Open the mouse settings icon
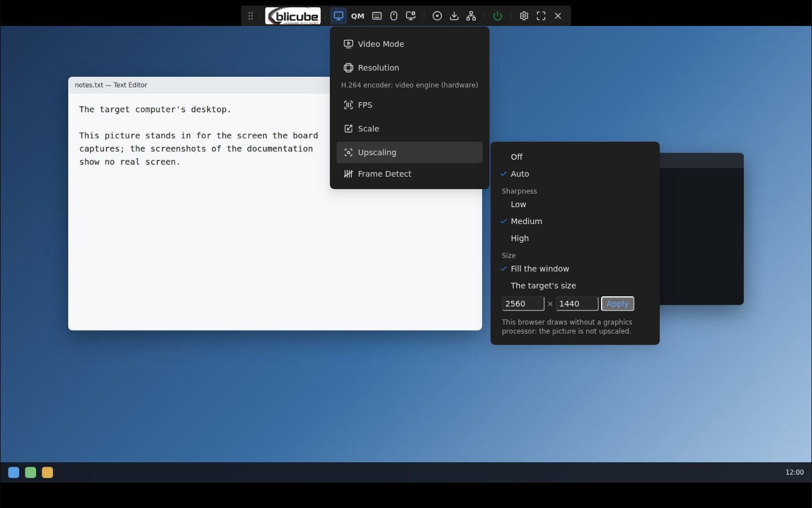 (x=394, y=16)
